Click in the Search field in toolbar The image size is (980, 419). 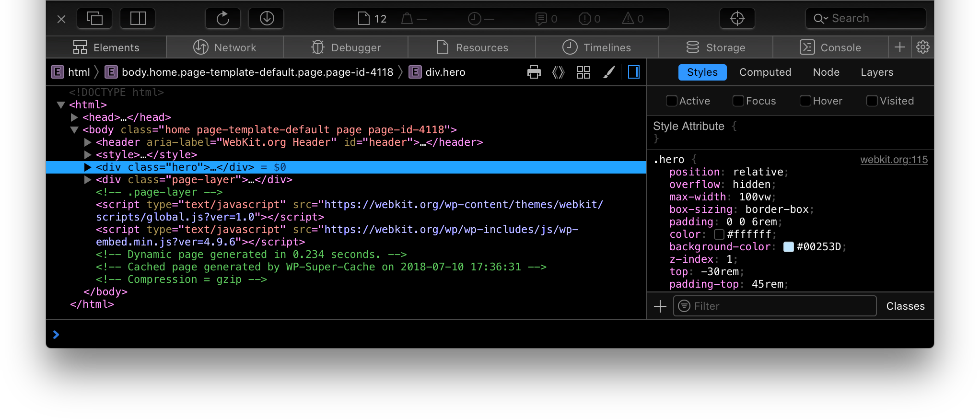point(866,19)
